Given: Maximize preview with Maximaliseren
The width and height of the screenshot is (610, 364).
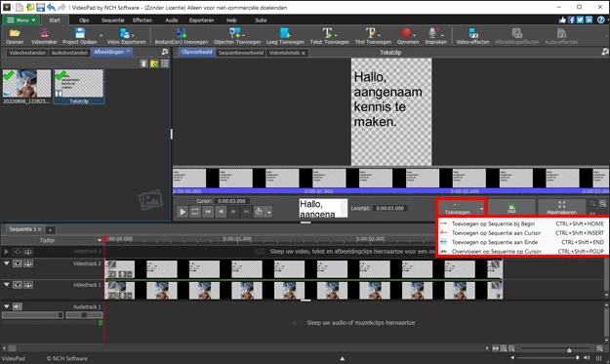Looking at the screenshot, I should point(561,208).
